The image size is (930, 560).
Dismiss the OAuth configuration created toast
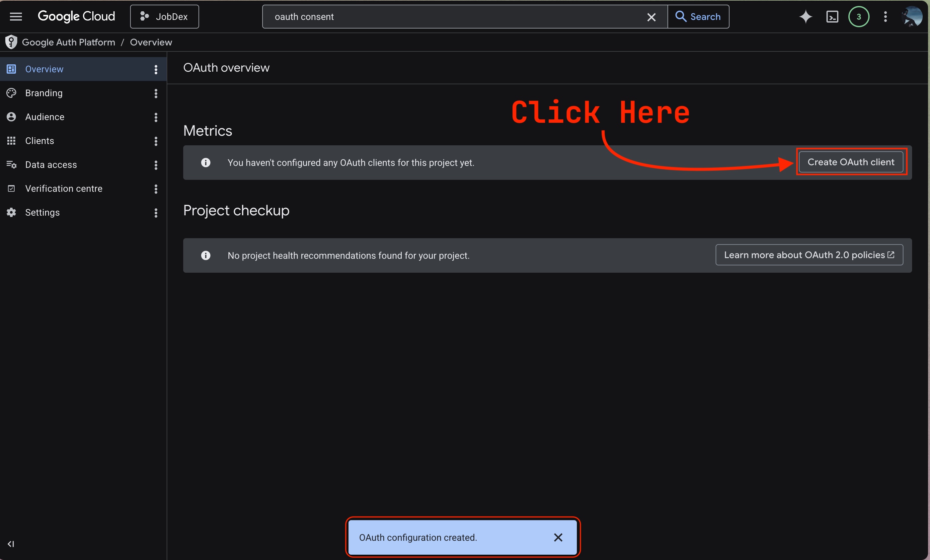[x=558, y=537]
